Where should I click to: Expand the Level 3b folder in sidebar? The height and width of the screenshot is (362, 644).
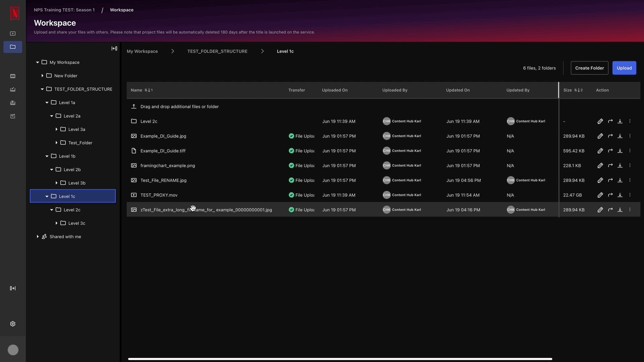point(56,183)
